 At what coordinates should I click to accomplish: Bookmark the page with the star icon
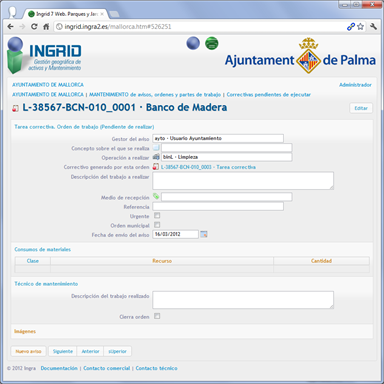[x=360, y=27]
